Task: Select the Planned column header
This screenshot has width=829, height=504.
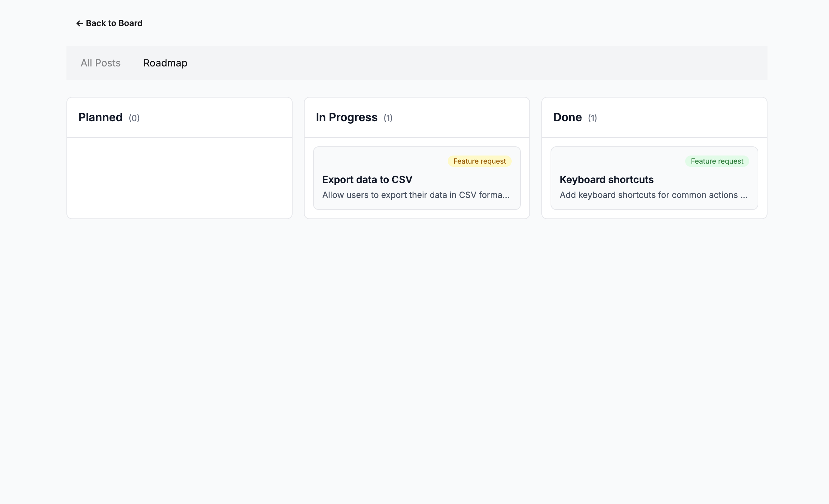Action: coord(101,117)
